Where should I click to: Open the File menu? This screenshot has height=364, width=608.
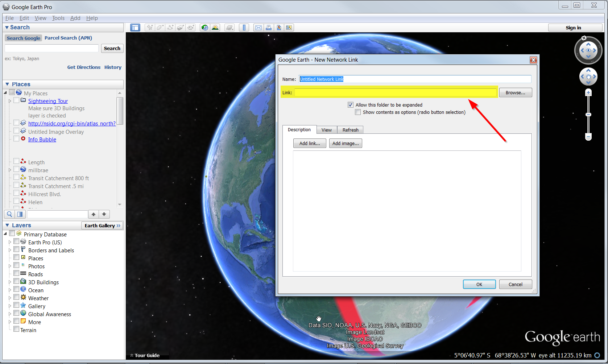tap(9, 18)
